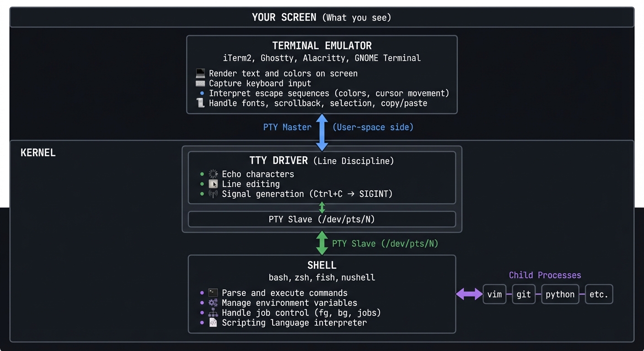Click the gear icon for 'Manage environment variables'
Screen dimensions: 644x351
[x=212, y=303]
